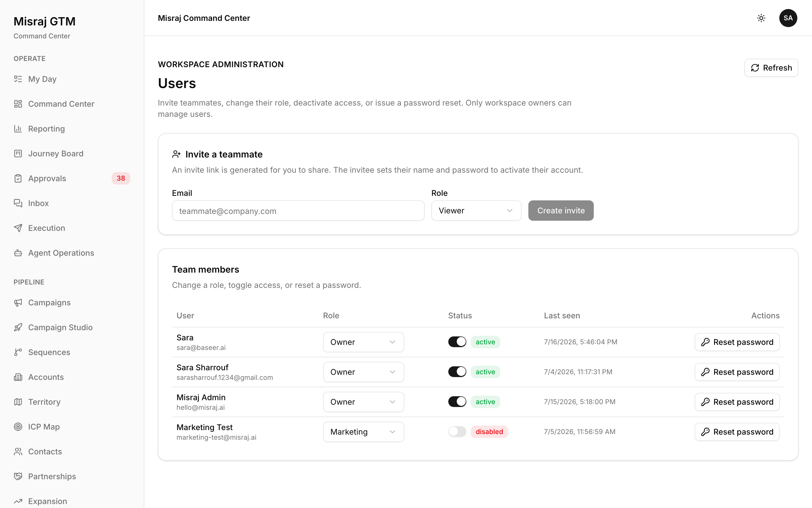
Task: Open Marketing Test's Marketing role dropdown
Action: 363,432
